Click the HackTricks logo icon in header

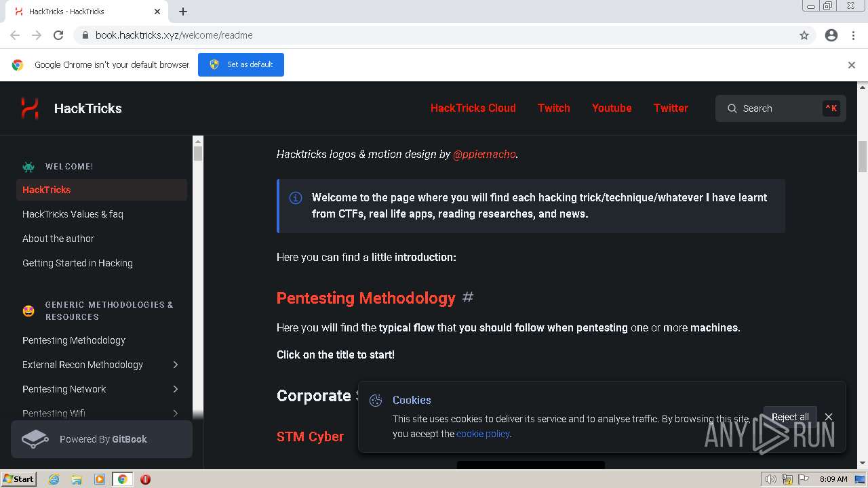tap(30, 108)
